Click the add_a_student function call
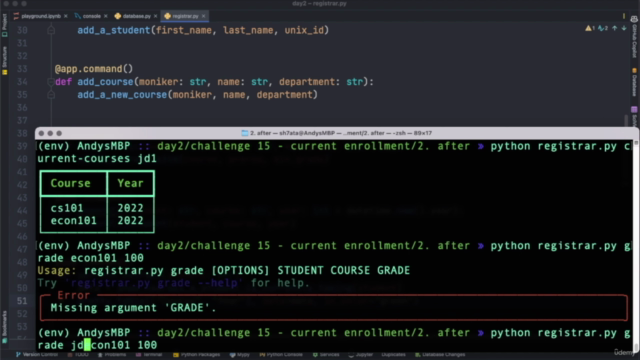This screenshot has height=360, width=640. click(114, 30)
